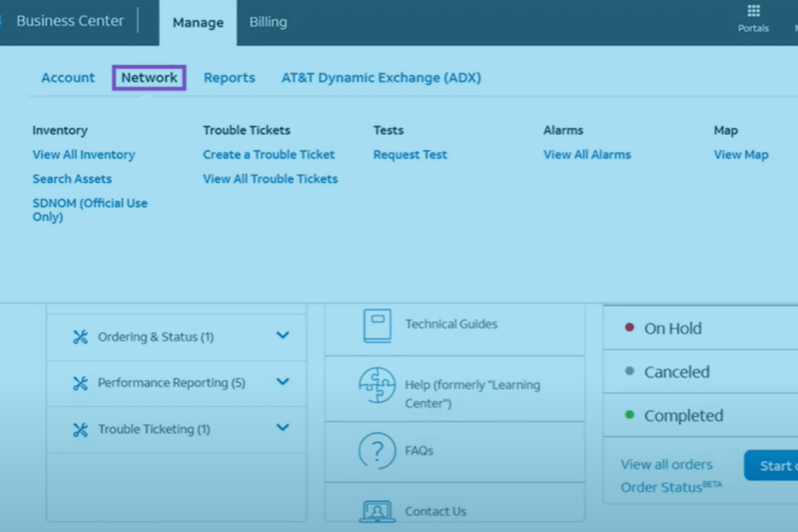Open the View Map link

741,155
